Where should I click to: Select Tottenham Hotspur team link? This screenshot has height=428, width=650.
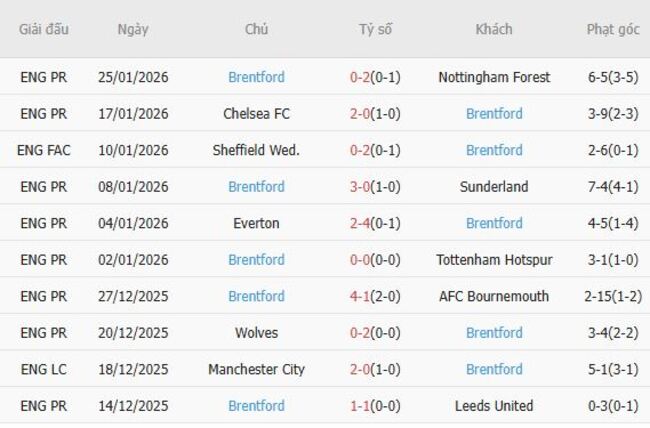(x=494, y=260)
